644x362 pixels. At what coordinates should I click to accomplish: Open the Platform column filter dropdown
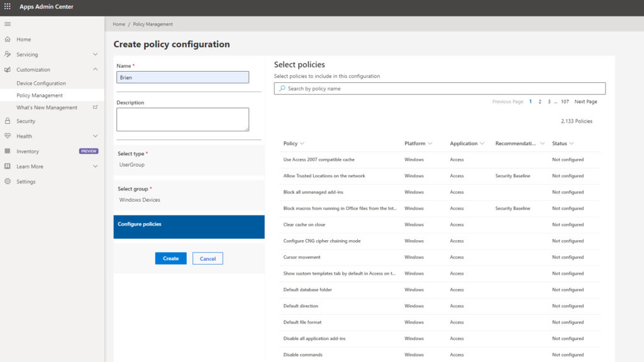(x=430, y=143)
